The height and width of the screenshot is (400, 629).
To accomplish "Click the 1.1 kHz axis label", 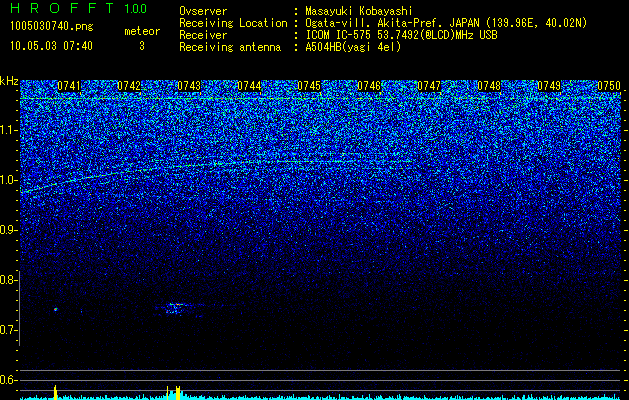I will pos(8,130).
